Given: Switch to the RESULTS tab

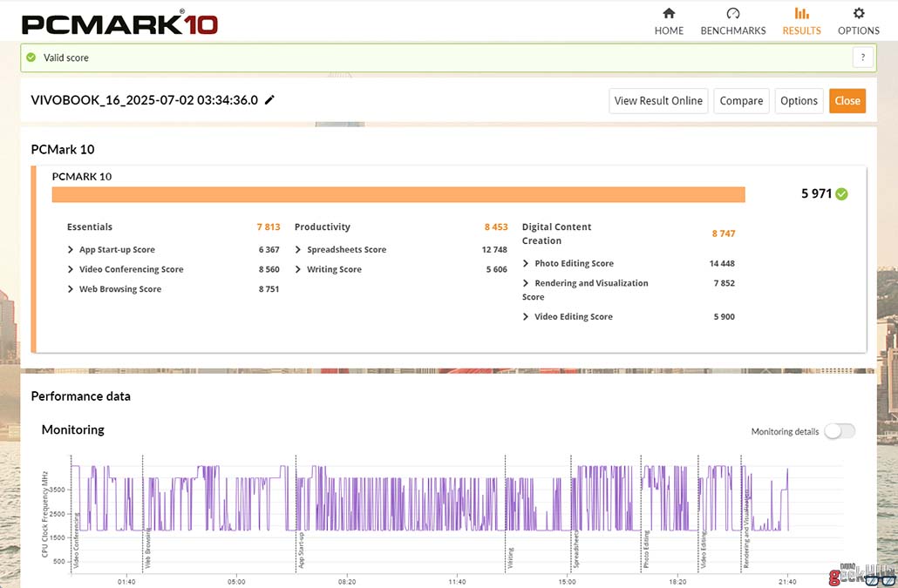Looking at the screenshot, I should point(801,22).
